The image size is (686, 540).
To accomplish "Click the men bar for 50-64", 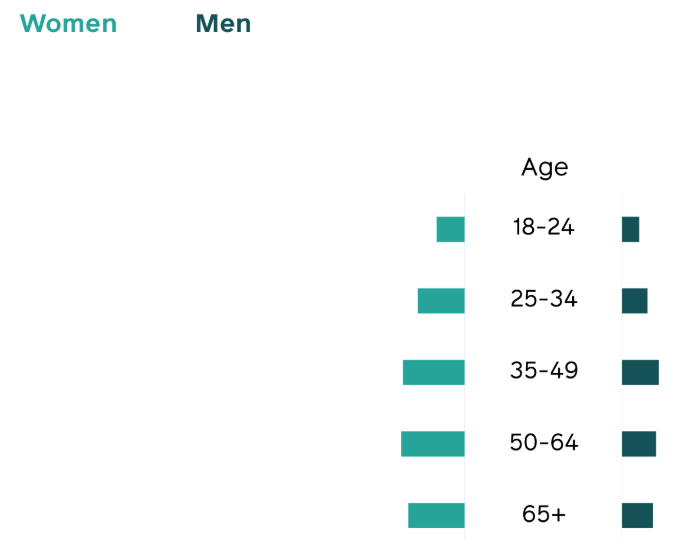I will coord(639,444).
